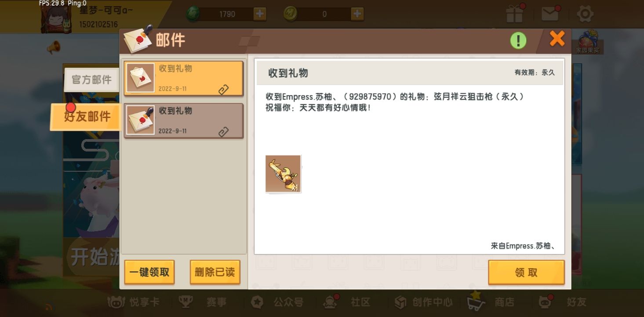Open the 家园果实 icon
Viewport: 644px width, 317px height.
point(588,43)
